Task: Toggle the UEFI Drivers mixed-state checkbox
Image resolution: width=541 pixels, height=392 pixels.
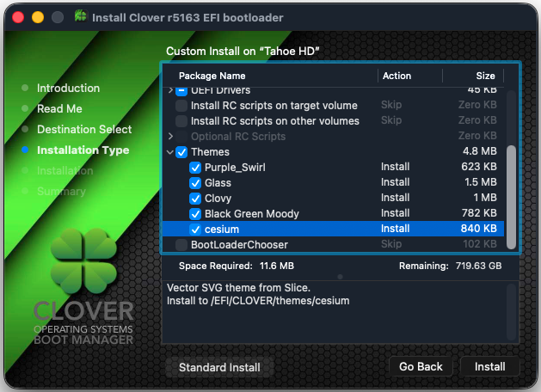Action: pos(181,91)
